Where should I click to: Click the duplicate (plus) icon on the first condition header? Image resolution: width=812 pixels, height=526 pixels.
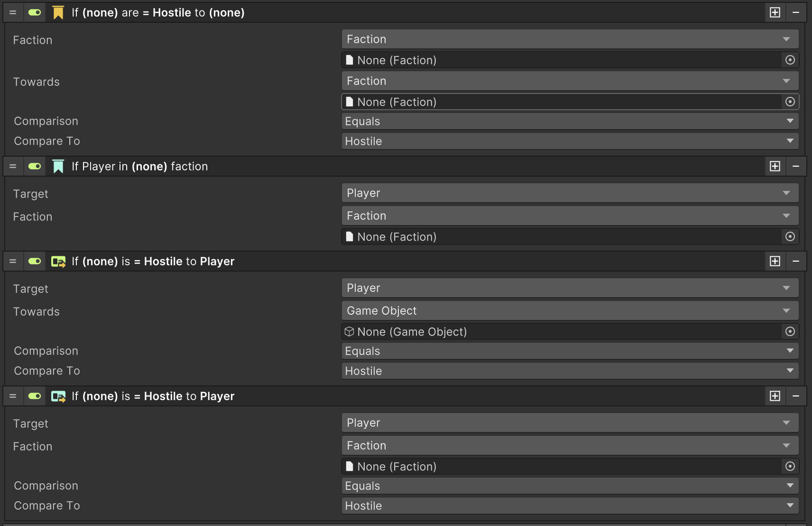pos(775,13)
